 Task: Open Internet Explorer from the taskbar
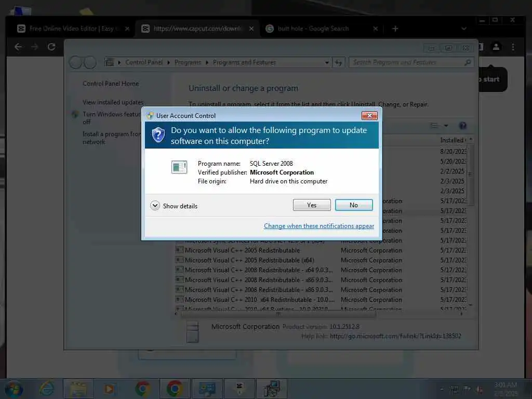47,389
